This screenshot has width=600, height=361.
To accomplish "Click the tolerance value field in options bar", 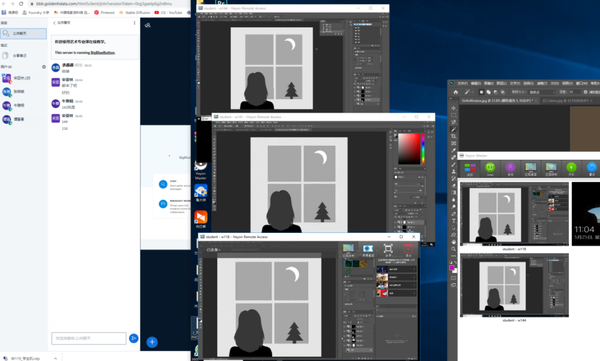I will (x=574, y=92).
